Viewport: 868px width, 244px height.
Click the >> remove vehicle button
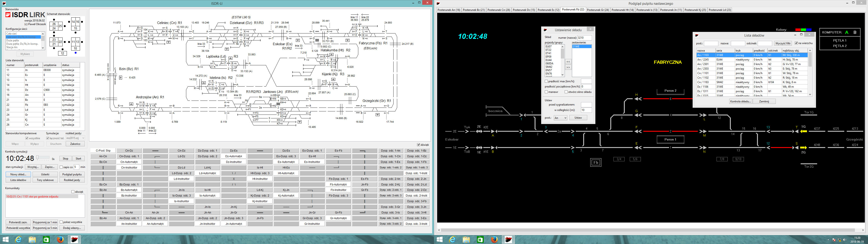pos(568,67)
